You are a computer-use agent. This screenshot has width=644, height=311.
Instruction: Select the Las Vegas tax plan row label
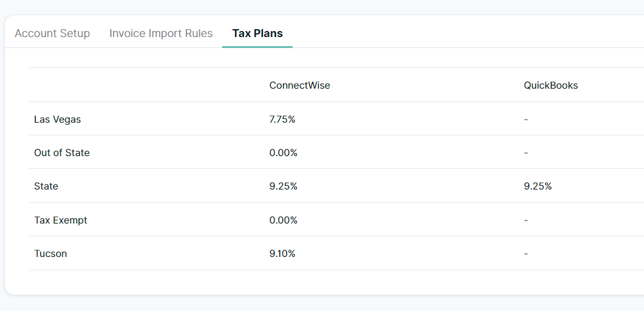pos(58,120)
